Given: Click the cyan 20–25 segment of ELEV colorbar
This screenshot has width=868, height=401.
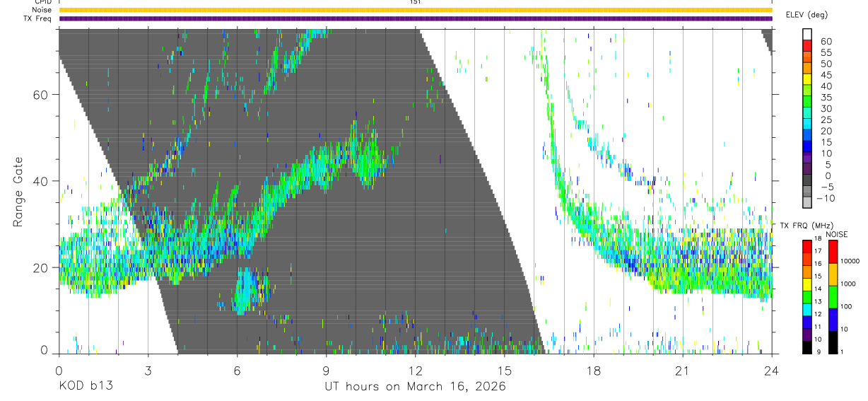Looking at the screenshot, I should pos(807,125).
